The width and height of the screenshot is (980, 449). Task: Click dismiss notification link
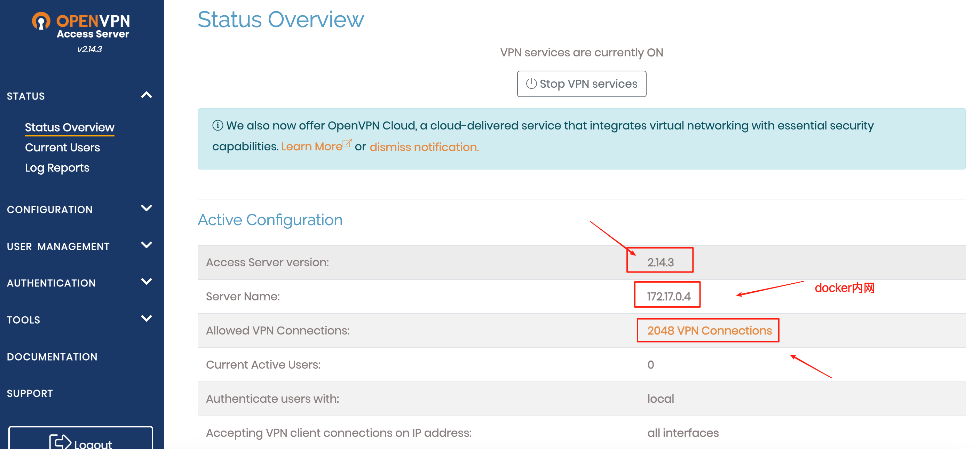tap(424, 147)
